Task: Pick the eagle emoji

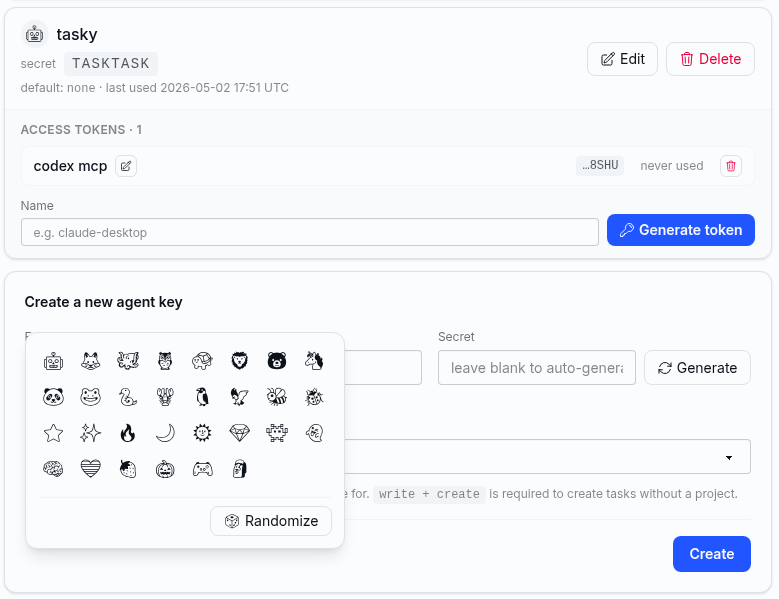Action: (239, 397)
